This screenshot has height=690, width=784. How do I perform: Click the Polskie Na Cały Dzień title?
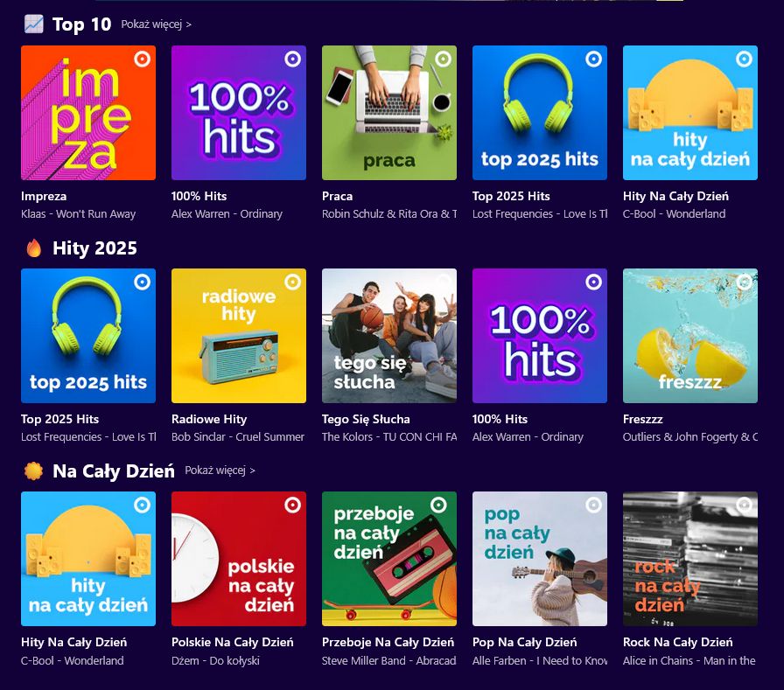(233, 642)
